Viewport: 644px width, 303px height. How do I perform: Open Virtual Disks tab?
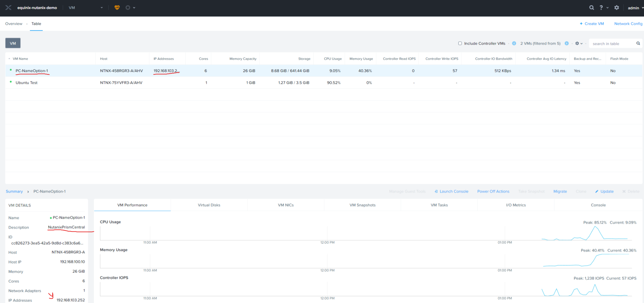coord(209,205)
